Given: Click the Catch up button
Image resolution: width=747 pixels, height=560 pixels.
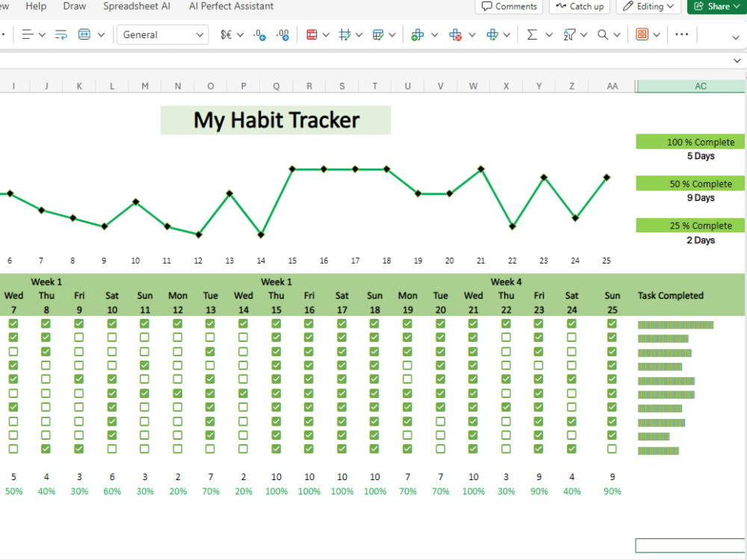Looking at the screenshot, I should (x=580, y=6).
